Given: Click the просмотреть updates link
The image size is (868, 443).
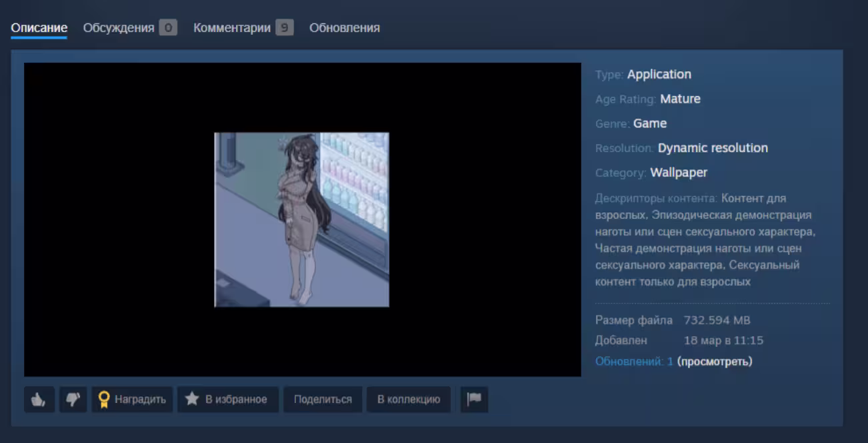Looking at the screenshot, I should pyautogui.click(x=715, y=362).
